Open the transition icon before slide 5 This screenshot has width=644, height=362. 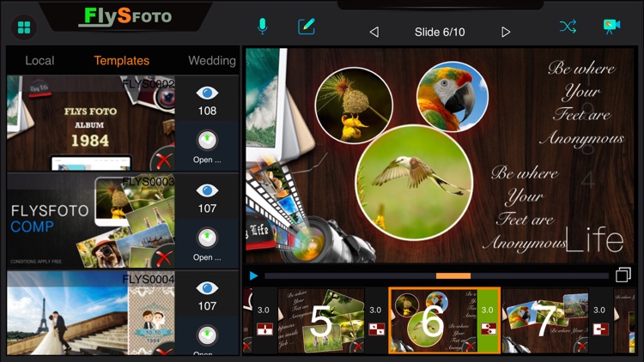point(264,329)
